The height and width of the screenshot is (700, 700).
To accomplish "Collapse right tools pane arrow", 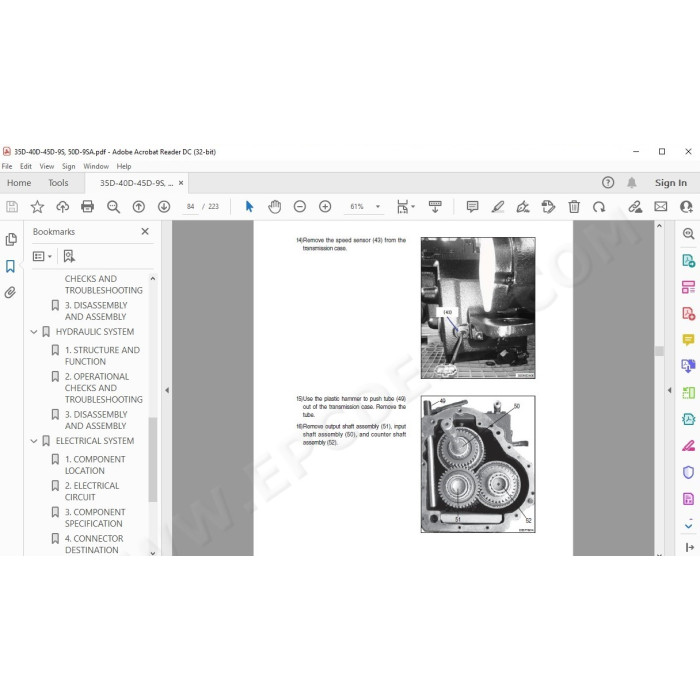I will [x=669, y=390].
